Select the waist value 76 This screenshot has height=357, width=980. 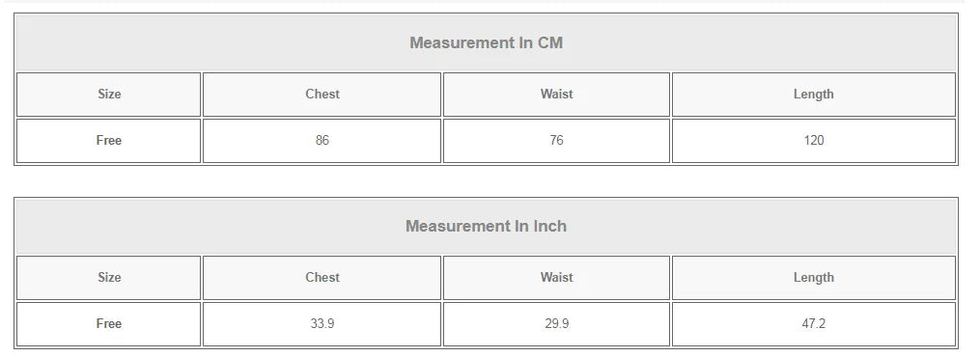[x=556, y=141]
